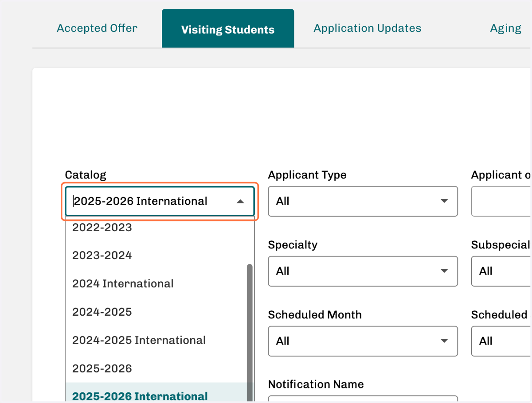Click the input field right of Applicant Type
This screenshot has width=532, height=403.
pos(501,201)
